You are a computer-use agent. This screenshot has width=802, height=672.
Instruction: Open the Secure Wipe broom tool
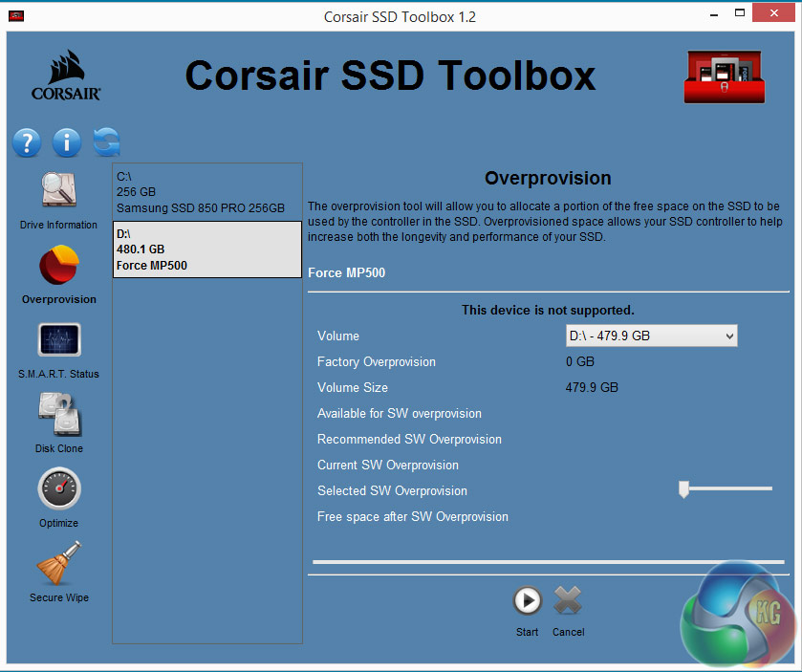[59, 564]
